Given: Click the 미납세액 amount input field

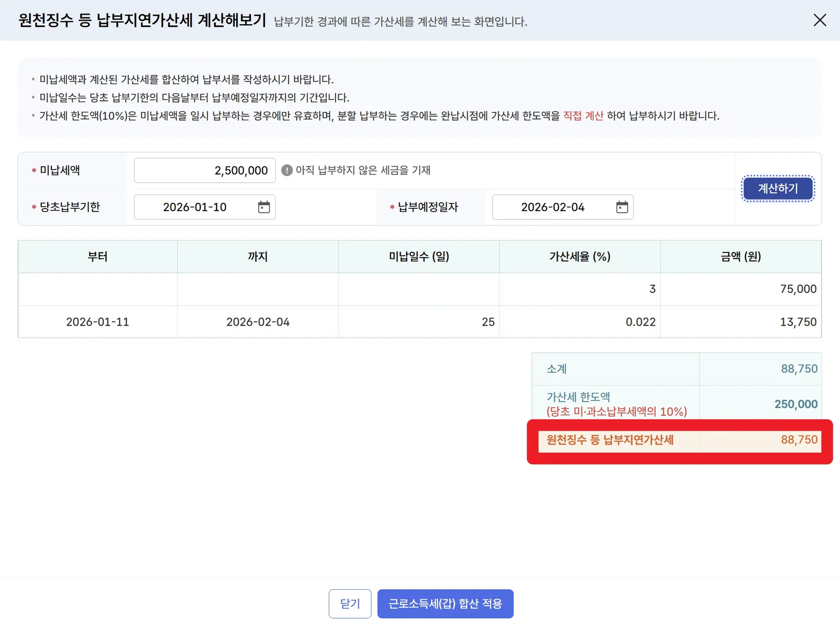Looking at the screenshot, I should [204, 170].
